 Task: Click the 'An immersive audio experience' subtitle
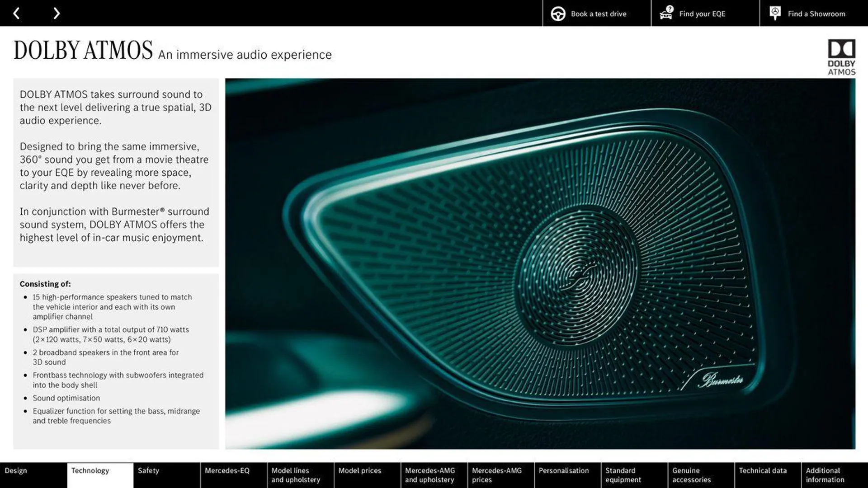pos(245,55)
